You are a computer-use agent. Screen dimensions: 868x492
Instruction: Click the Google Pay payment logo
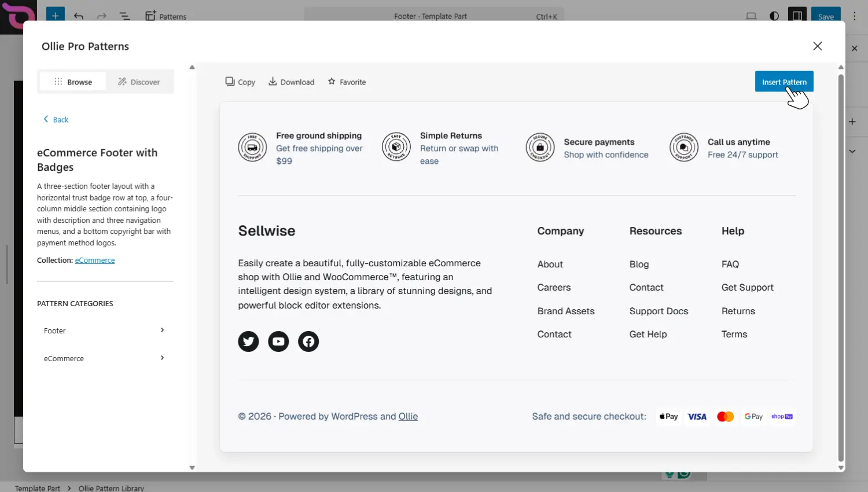click(753, 416)
